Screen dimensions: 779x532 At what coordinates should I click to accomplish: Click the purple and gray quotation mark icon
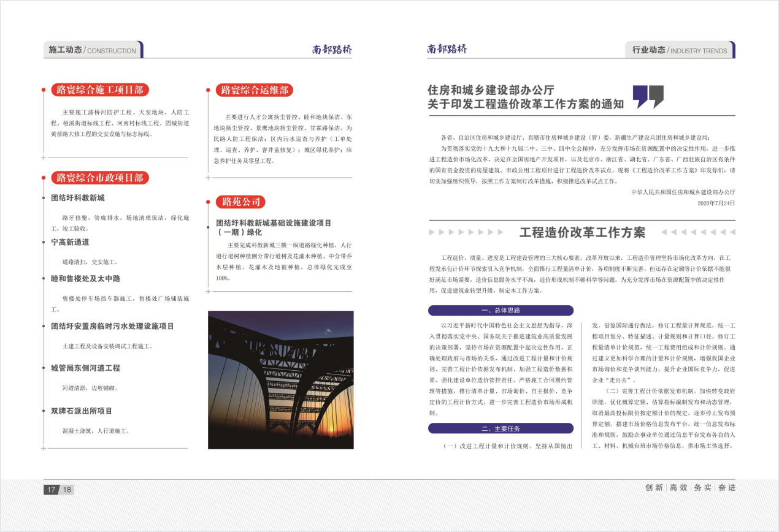tap(648, 96)
